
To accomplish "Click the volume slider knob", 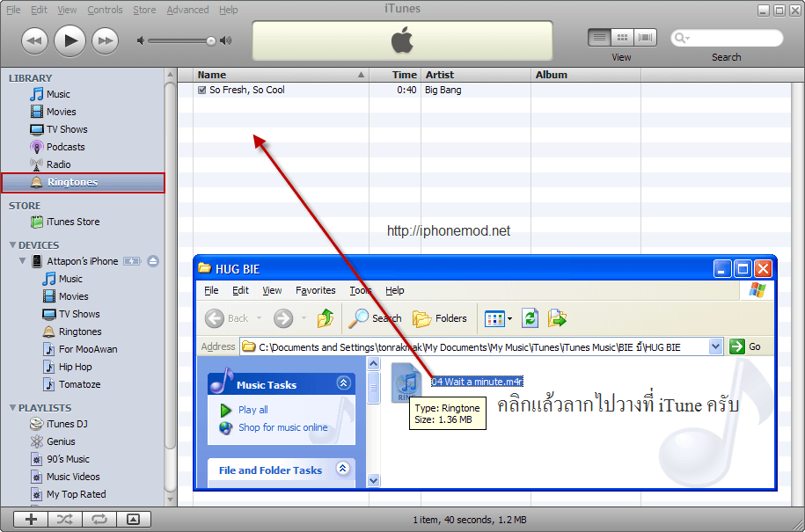I will pyautogui.click(x=211, y=41).
